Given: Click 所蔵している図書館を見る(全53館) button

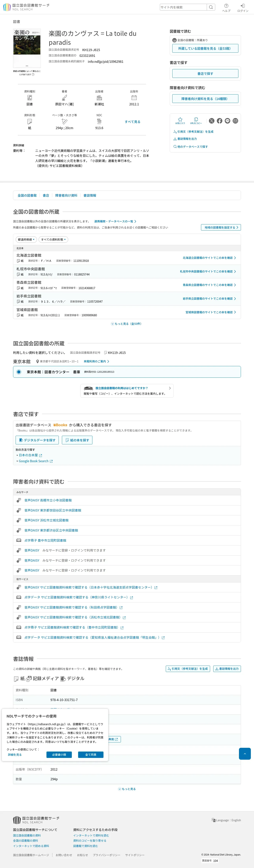Looking at the screenshot, I should point(205,48).
